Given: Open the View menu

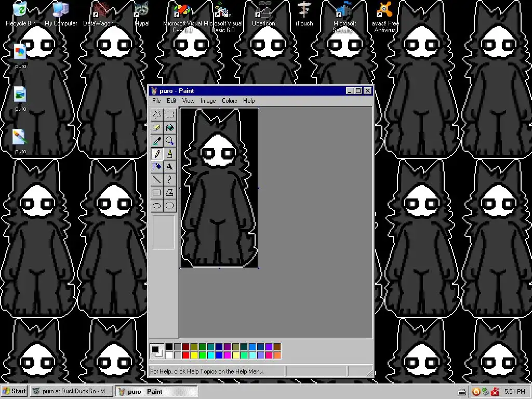Looking at the screenshot, I should coord(188,101).
